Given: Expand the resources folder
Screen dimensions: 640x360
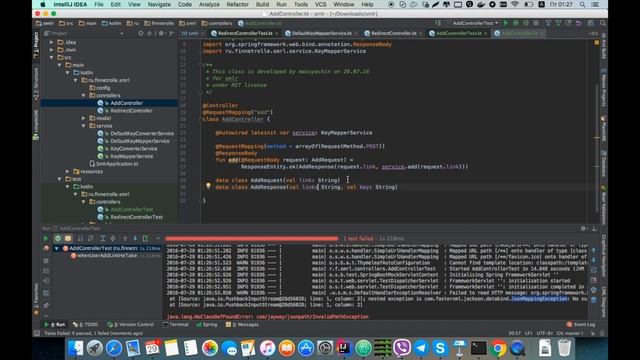Looking at the screenshot, I should click(x=68, y=171).
